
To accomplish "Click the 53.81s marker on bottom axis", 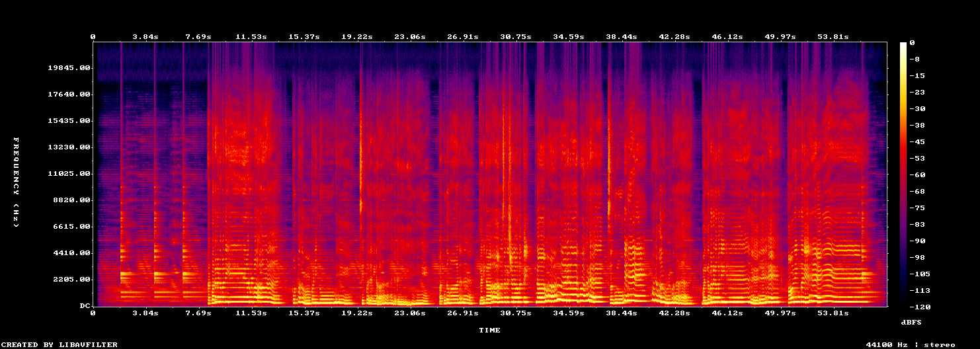I will click(x=833, y=313).
